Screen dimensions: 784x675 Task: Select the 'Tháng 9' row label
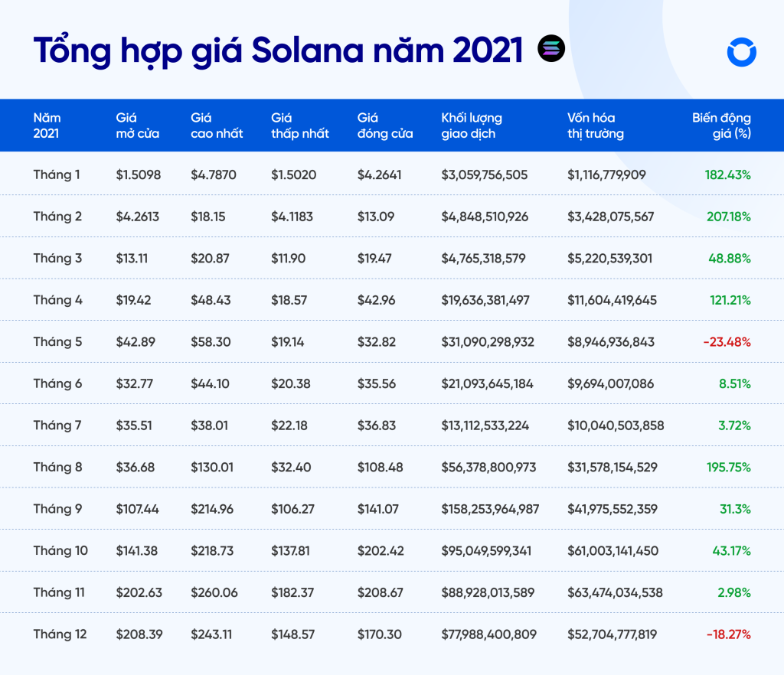click(57, 509)
